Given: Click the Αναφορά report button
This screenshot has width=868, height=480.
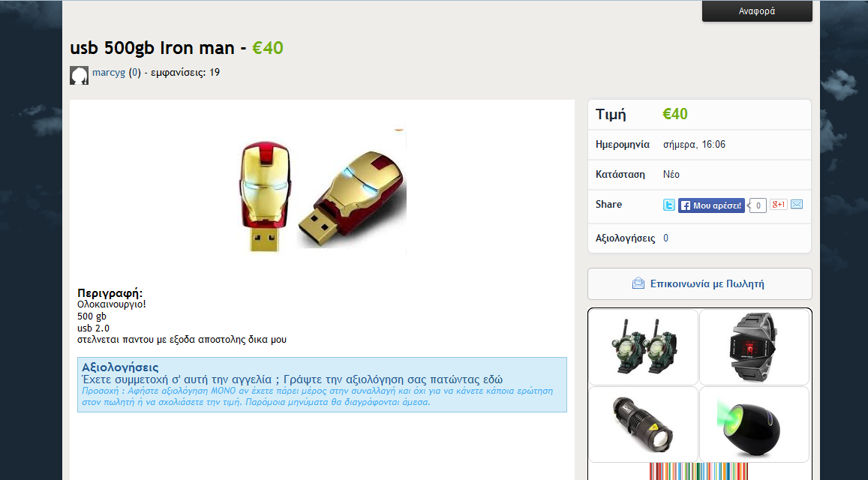Looking at the screenshot, I should pyautogui.click(x=757, y=11).
